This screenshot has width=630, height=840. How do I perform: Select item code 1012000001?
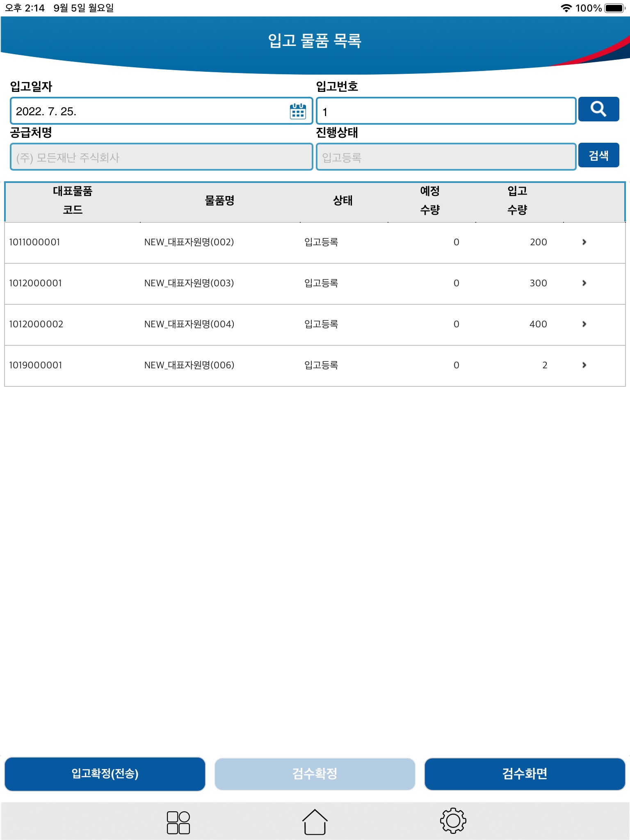[35, 283]
